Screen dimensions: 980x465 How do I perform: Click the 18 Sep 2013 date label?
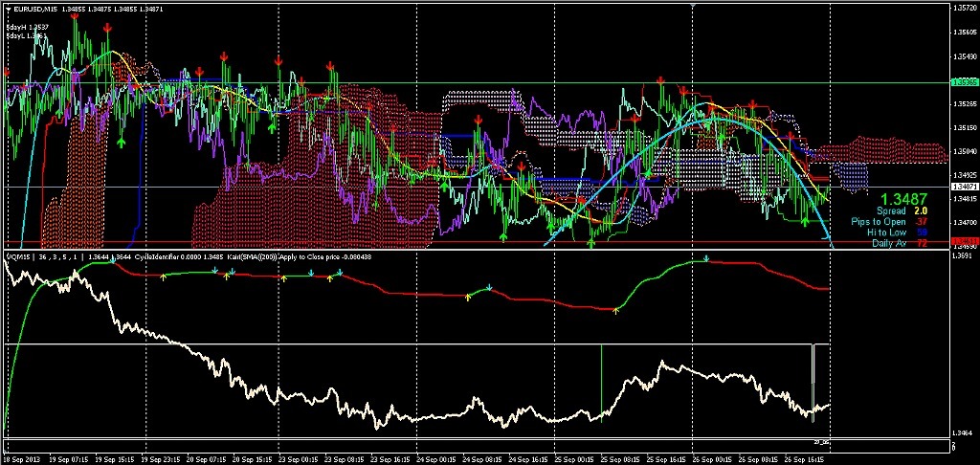click(21, 458)
